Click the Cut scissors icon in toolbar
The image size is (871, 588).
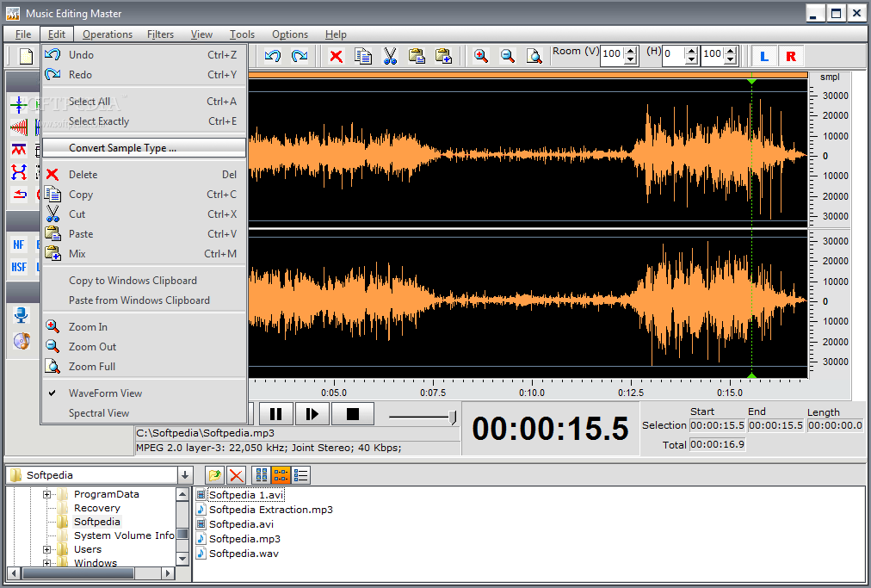coord(390,56)
